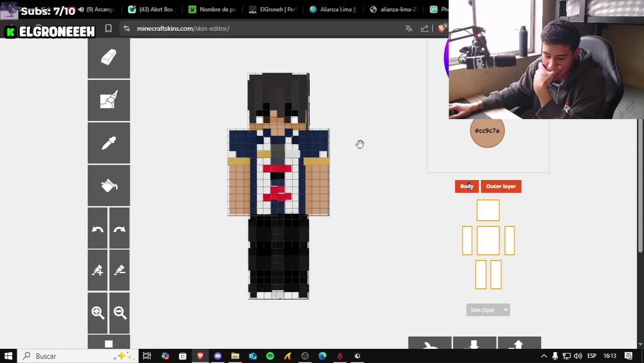The width and height of the screenshot is (644, 363).
Task: Toggle the head part in body selector
Action: click(x=488, y=210)
